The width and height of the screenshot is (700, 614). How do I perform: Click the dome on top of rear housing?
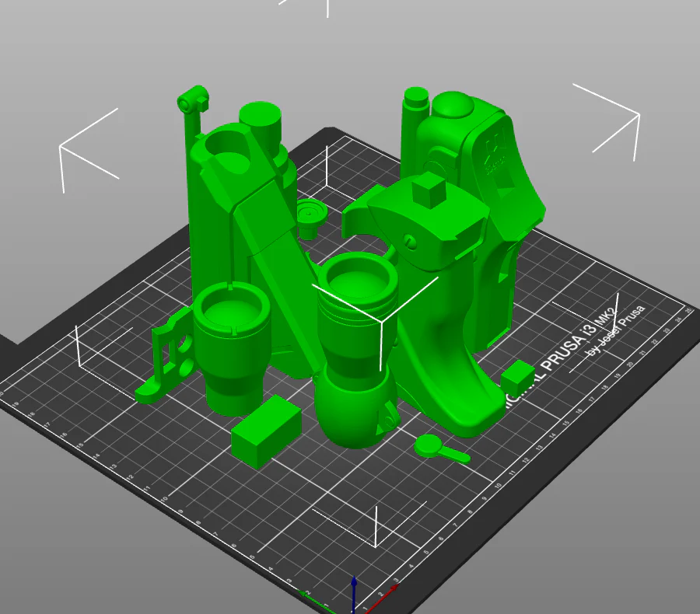click(x=453, y=105)
